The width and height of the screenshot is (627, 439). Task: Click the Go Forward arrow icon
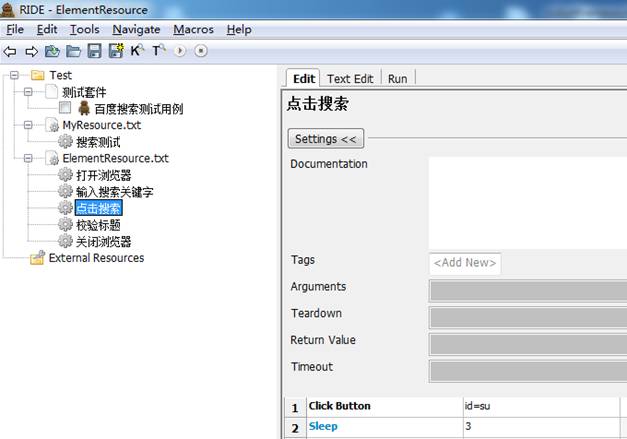point(32,51)
